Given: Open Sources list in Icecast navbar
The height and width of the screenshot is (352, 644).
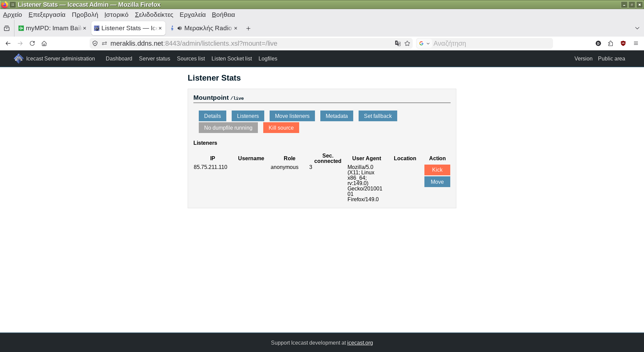Looking at the screenshot, I should [x=191, y=59].
